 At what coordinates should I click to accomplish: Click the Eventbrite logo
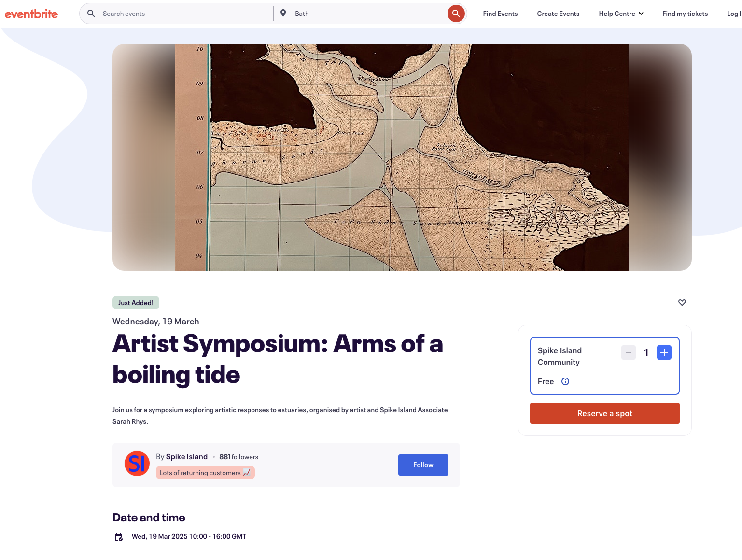click(x=31, y=14)
